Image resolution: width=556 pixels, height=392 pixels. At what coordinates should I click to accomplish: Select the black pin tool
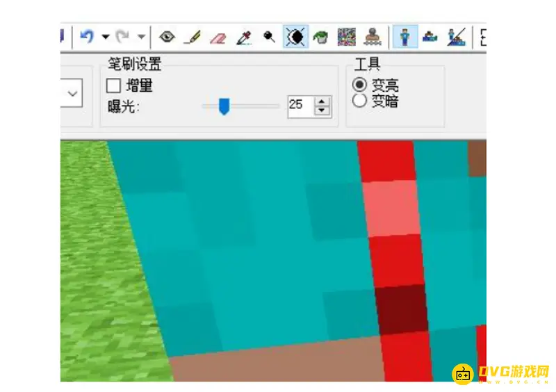[269, 37]
